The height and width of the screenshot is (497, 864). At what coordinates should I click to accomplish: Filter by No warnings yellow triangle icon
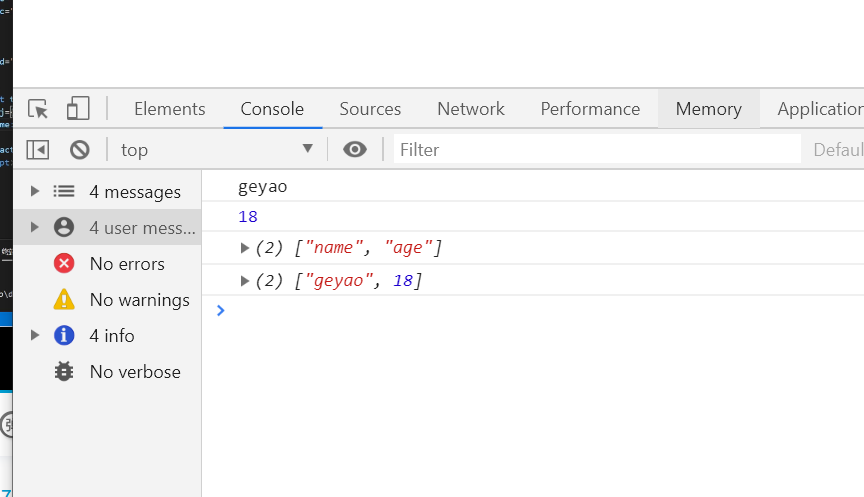(x=64, y=300)
